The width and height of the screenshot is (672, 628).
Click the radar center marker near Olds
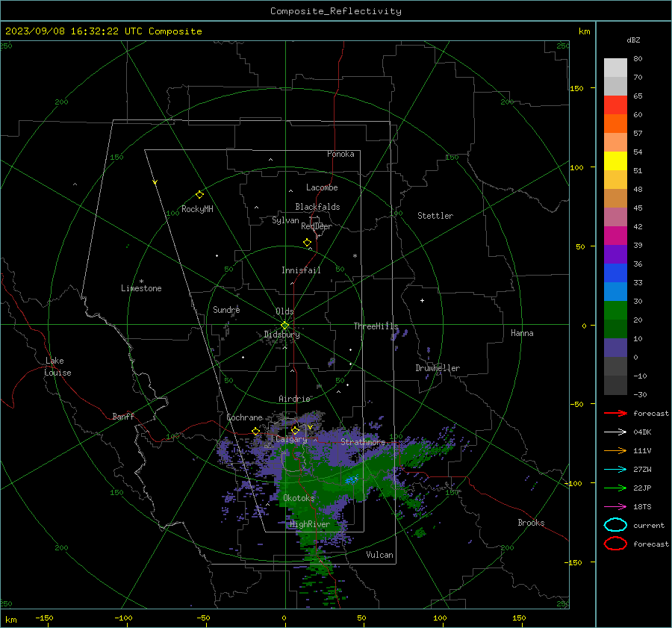[284, 326]
